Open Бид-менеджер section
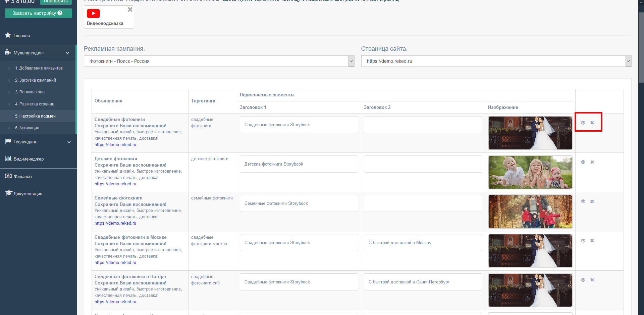644x315 pixels. pyautogui.click(x=29, y=159)
